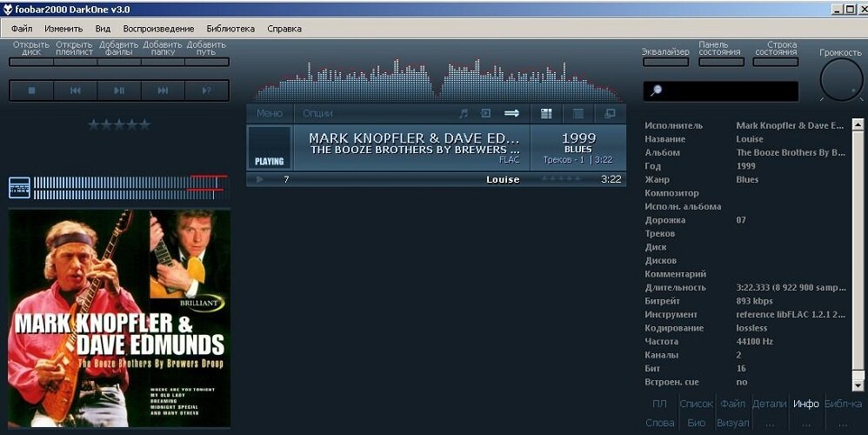Click the Кодирование value lossless

(751, 328)
